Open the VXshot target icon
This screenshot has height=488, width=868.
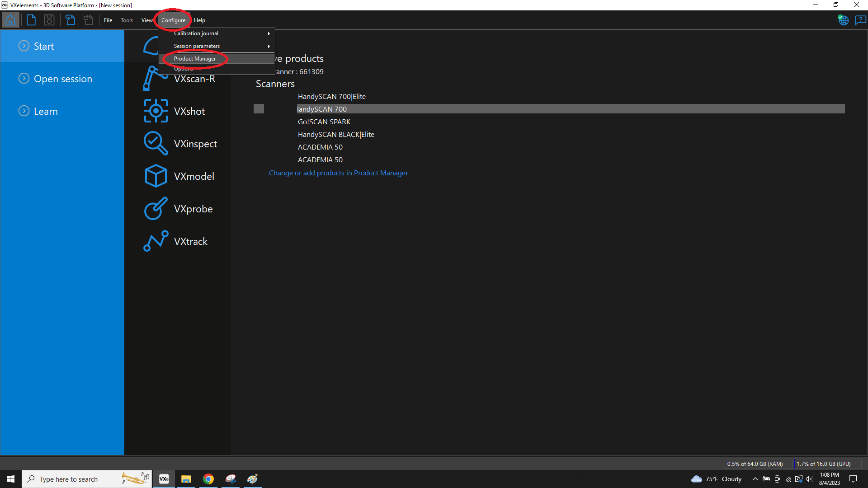coord(156,111)
